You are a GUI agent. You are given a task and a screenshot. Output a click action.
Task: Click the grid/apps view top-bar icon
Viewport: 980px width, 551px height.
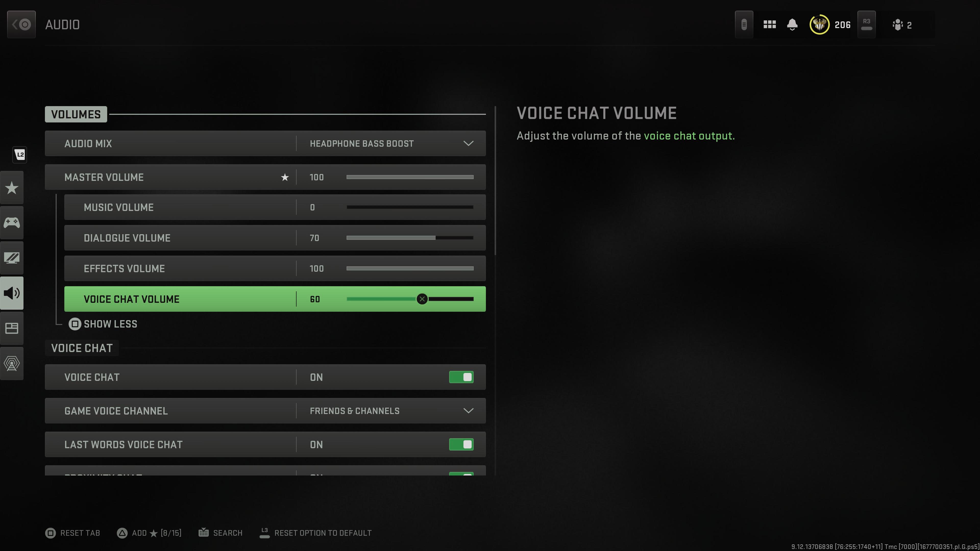[x=770, y=24]
